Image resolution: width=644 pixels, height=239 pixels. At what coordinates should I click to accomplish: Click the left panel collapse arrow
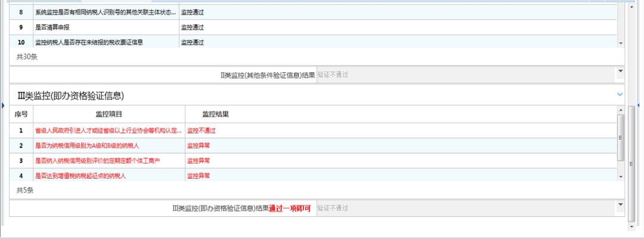point(3,106)
